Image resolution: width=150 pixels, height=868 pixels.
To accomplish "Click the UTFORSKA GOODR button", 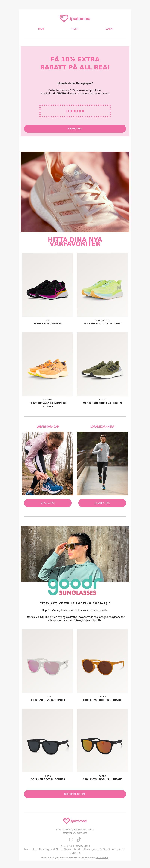I will click(75, 794).
